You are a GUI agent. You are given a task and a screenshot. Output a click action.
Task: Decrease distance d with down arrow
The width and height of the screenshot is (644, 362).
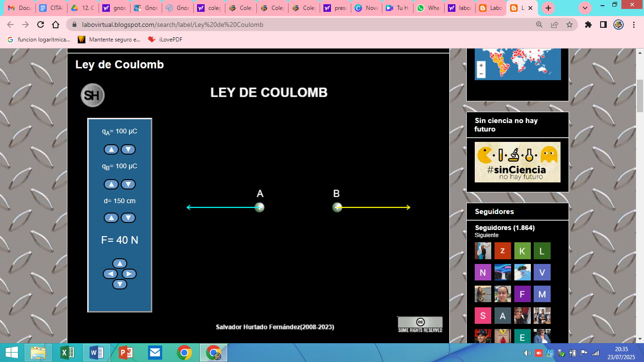pyautogui.click(x=128, y=218)
